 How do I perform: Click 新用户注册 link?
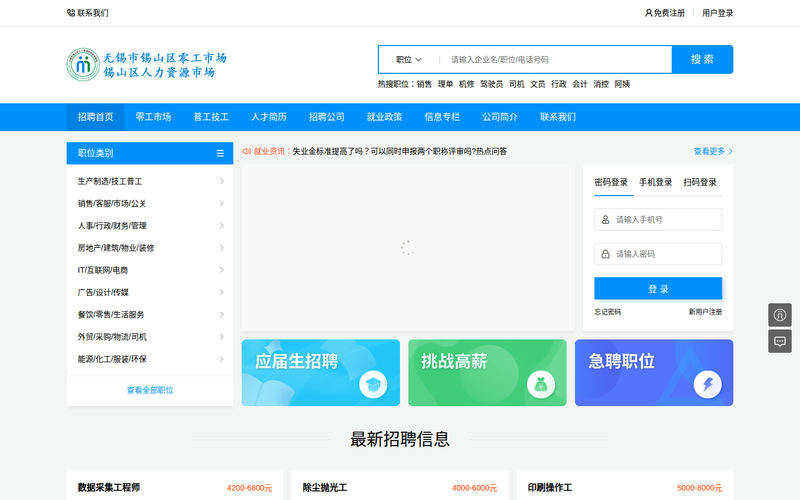pos(705,312)
